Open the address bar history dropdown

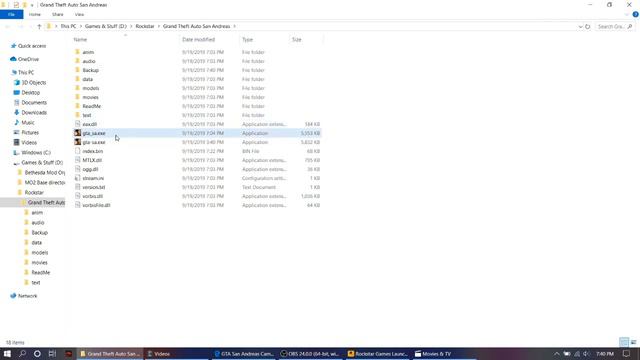coord(580,27)
